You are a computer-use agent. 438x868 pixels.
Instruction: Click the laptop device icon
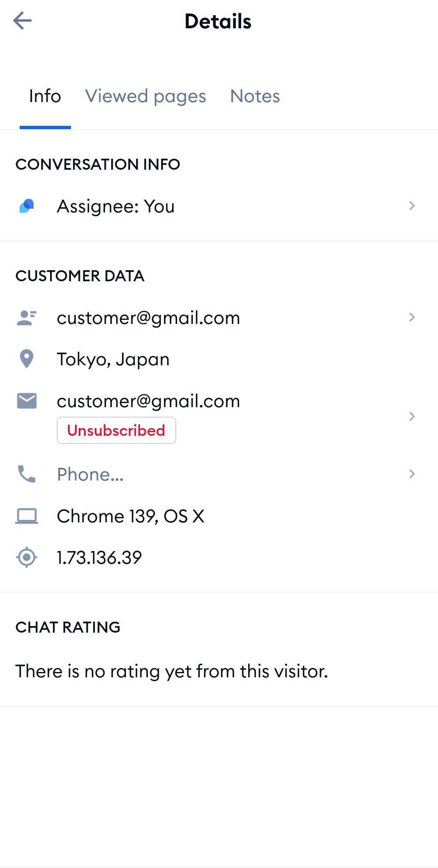tap(27, 516)
